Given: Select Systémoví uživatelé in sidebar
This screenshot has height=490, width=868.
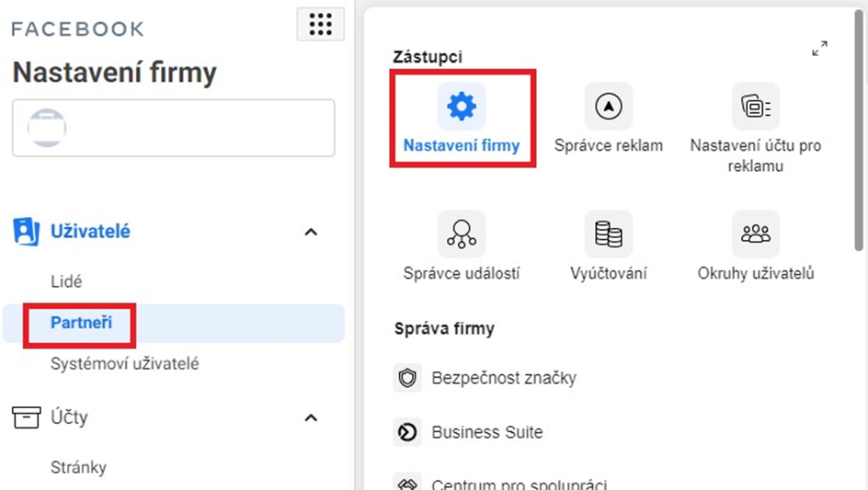Looking at the screenshot, I should (x=124, y=364).
